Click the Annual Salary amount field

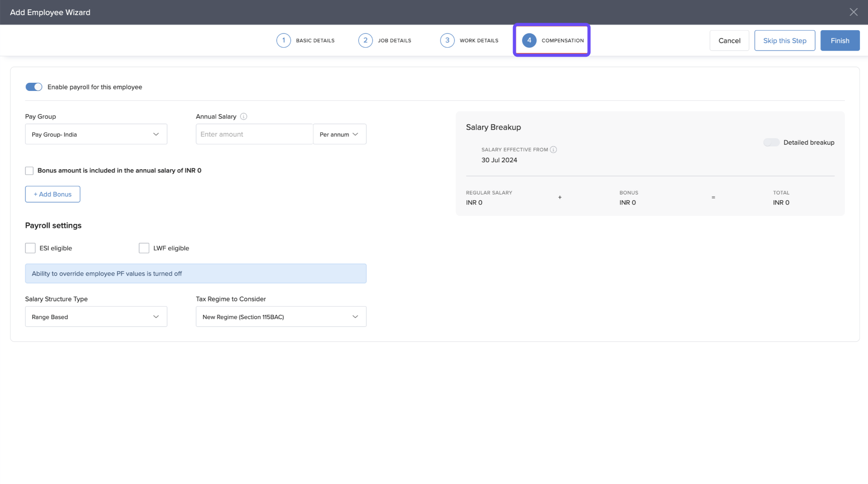click(x=254, y=134)
